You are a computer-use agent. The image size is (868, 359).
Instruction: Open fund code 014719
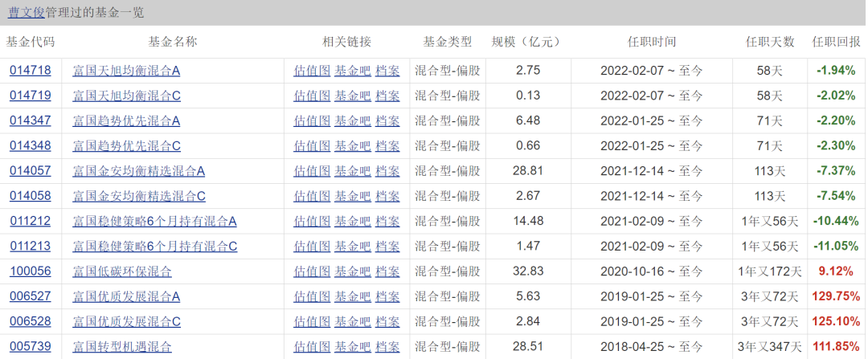tap(30, 95)
